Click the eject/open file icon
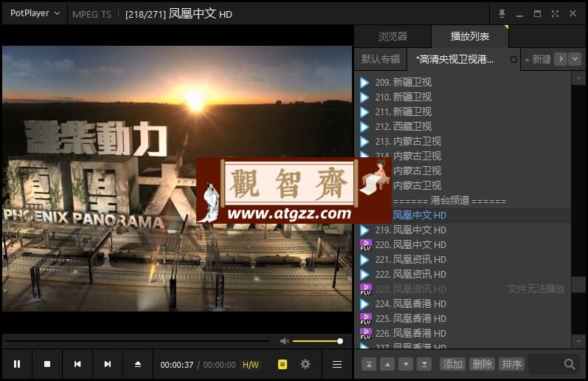Screen dimensions: 588x381 [x=138, y=364]
